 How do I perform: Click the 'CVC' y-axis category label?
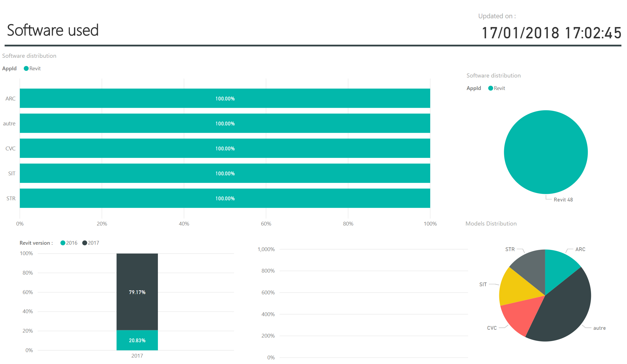pos(10,149)
